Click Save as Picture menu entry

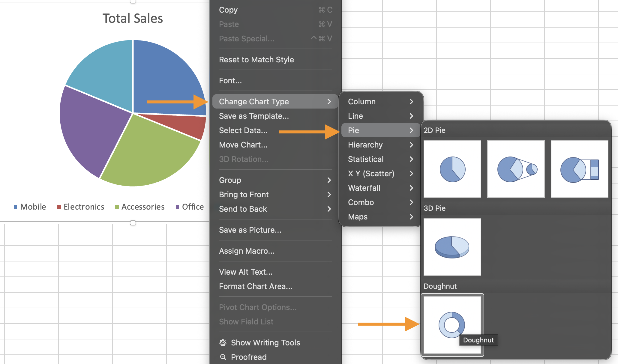pos(250,230)
